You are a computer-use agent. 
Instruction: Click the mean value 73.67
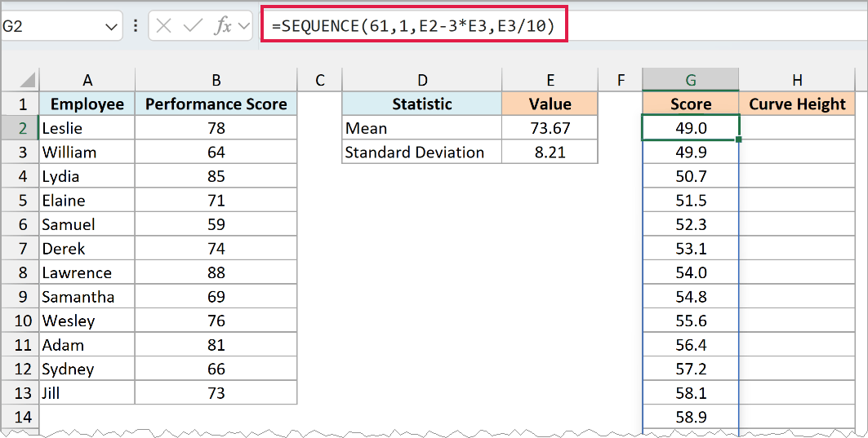tap(550, 128)
